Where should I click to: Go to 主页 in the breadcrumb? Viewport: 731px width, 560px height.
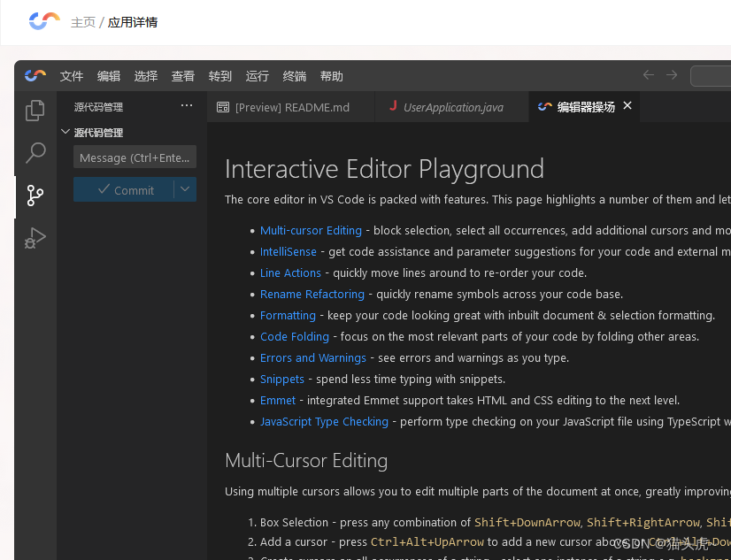point(83,22)
